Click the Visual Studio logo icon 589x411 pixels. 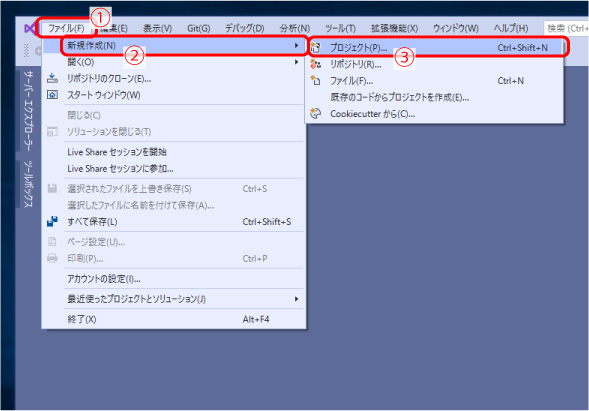click(30, 29)
